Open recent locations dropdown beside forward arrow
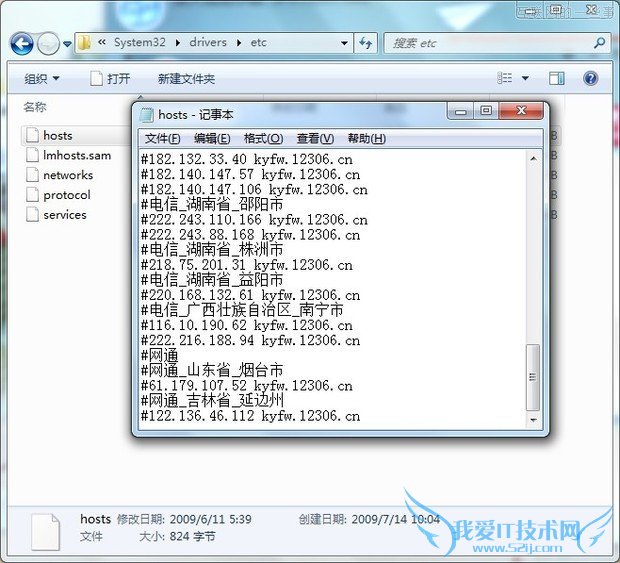Viewport: 620px width, 563px height. 67,44
